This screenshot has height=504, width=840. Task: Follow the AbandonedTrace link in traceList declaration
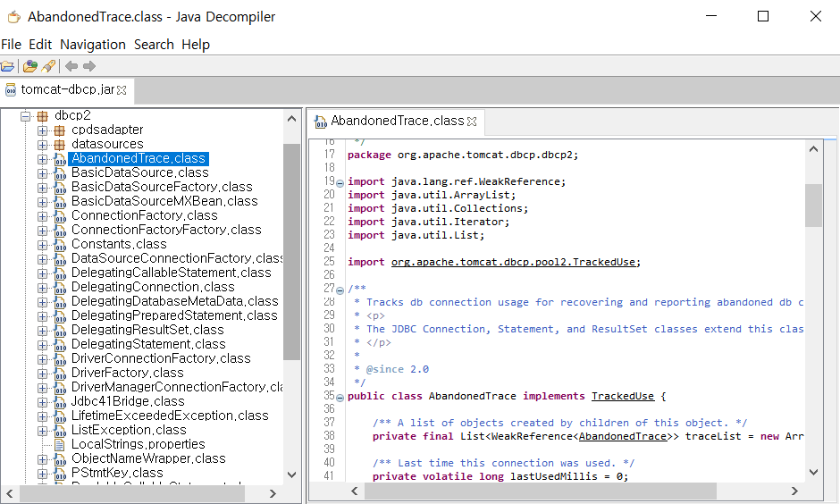pos(623,436)
